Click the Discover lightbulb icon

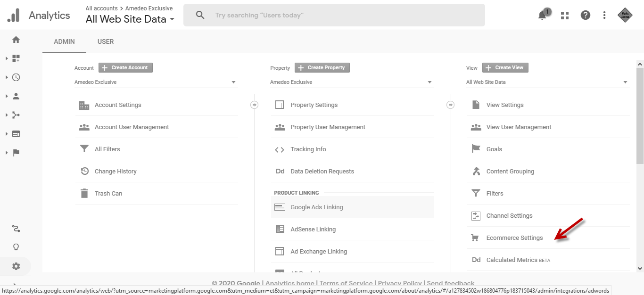[x=16, y=247]
